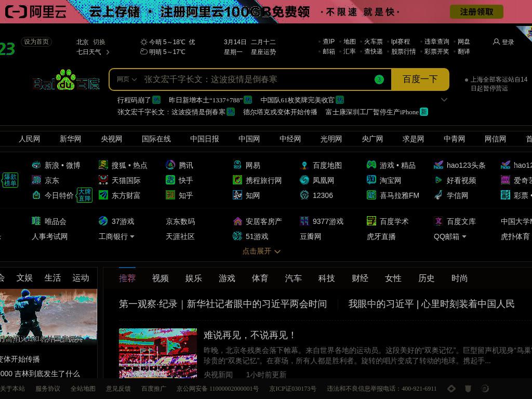Open the 星座运势 link
The image size is (532, 399).
click(x=263, y=52)
